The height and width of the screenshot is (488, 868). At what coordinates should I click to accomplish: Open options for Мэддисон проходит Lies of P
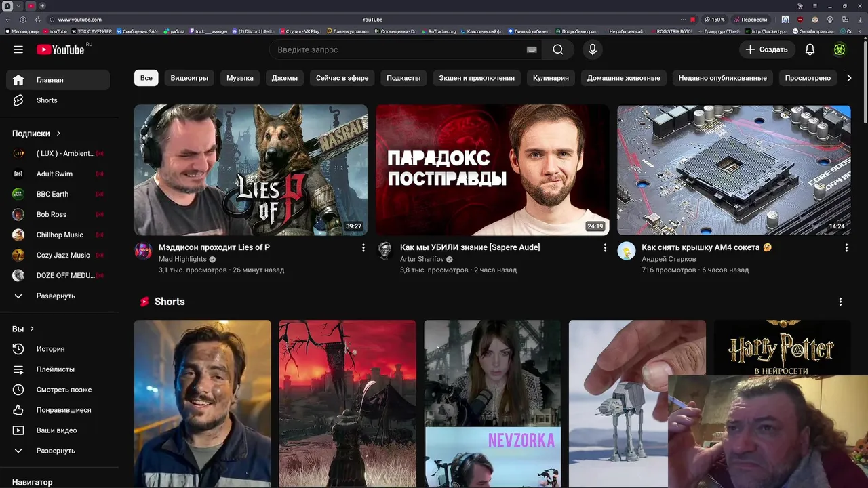(x=363, y=248)
